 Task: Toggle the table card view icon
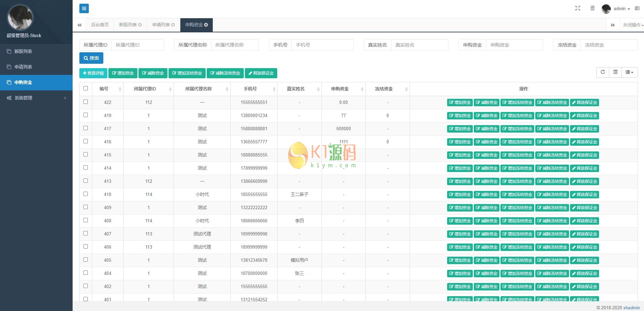click(x=615, y=72)
